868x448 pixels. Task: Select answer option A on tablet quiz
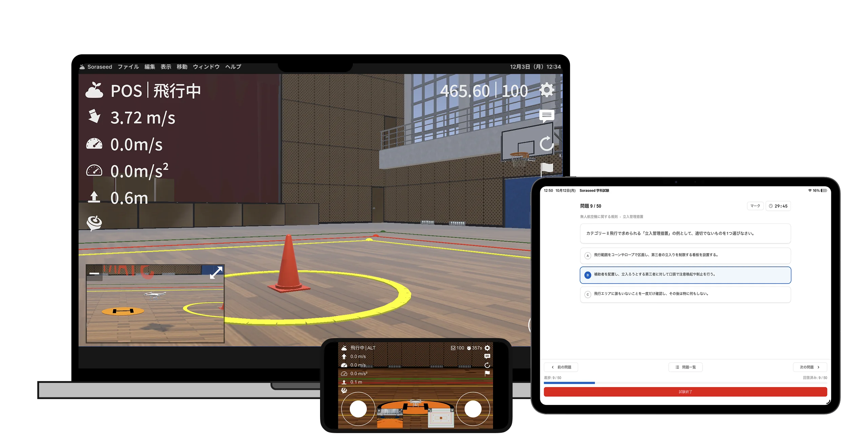685,255
